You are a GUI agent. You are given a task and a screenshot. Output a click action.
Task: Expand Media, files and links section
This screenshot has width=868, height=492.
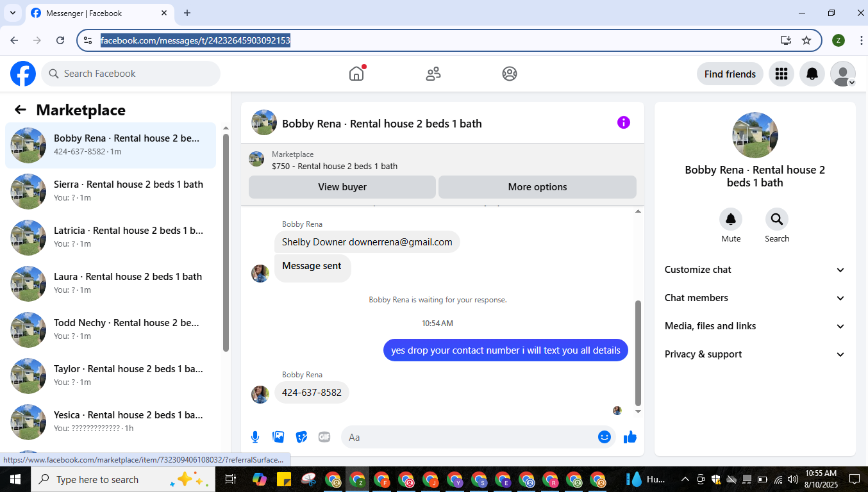point(755,326)
